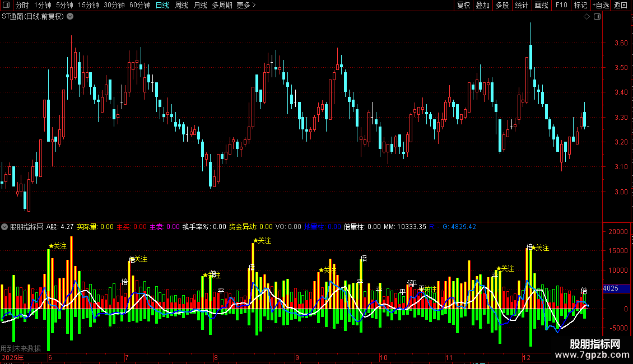The image size is (633, 364).
Task: Click the A股: 4.27 value
Action: pyautogui.click(x=60, y=227)
